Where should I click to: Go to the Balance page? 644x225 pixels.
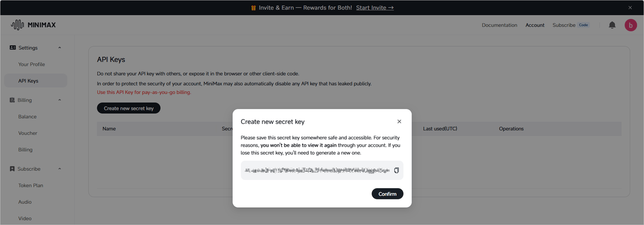(x=28, y=117)
